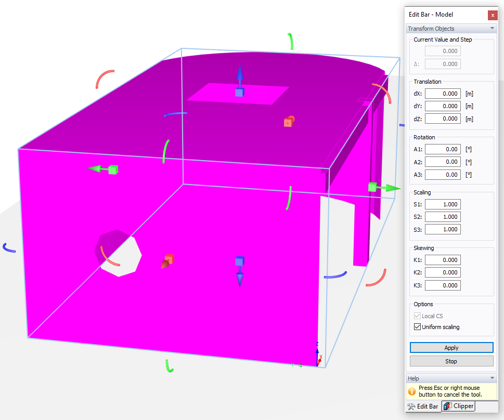Viewport: 504px width, 420px height.
Task: Click the dX translation input field
Action: 443,94
